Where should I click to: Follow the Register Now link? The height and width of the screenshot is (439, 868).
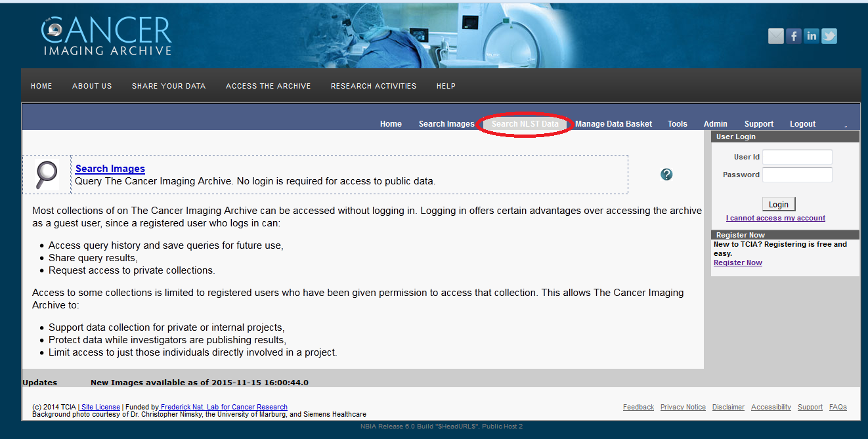(x=738, y=262)
